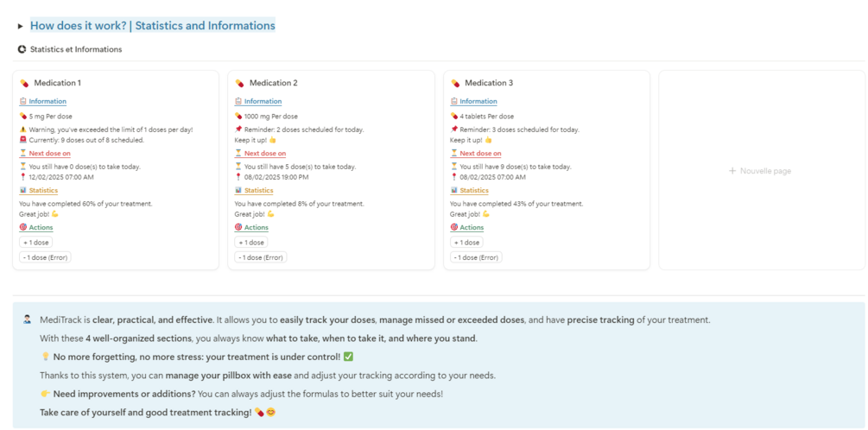This screenshot has height=430, width=868.
Task: Click the pill icon of Medication 2
Action: [x=240, y=84]
